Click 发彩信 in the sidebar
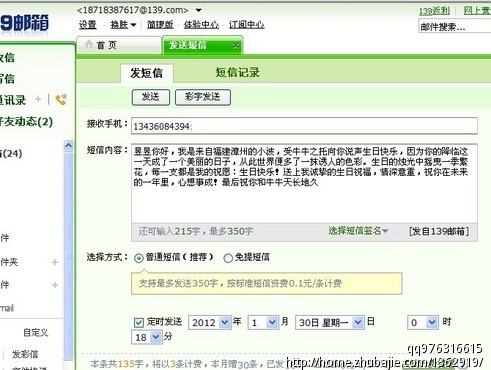Viewport: 491px width, 370px height. pos(25,354)
